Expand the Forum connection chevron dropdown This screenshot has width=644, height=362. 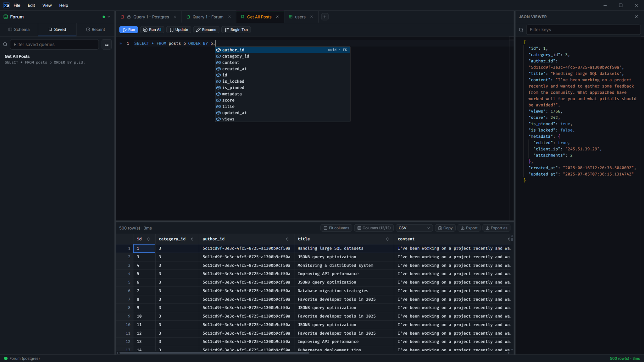pyautogui.click(x=109, y=17)
